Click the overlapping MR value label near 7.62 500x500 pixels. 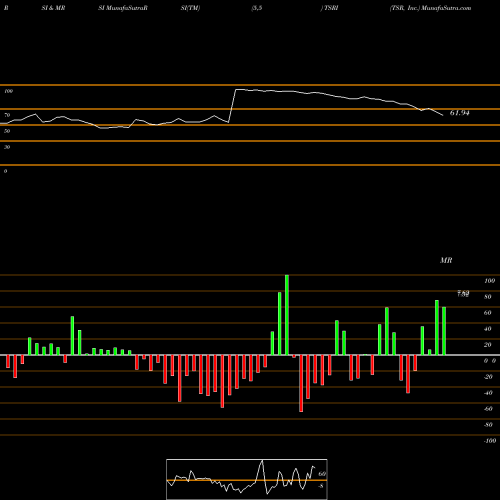pos(463,294)
